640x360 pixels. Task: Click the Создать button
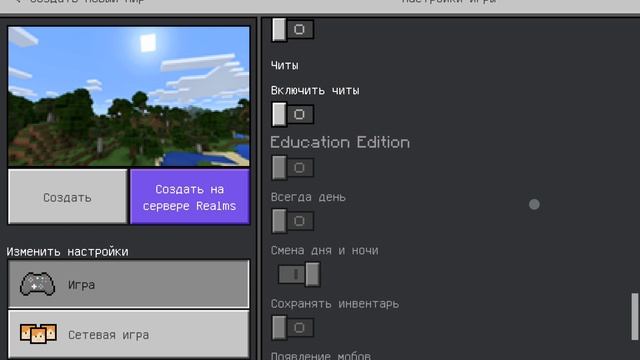click(67, 197)
